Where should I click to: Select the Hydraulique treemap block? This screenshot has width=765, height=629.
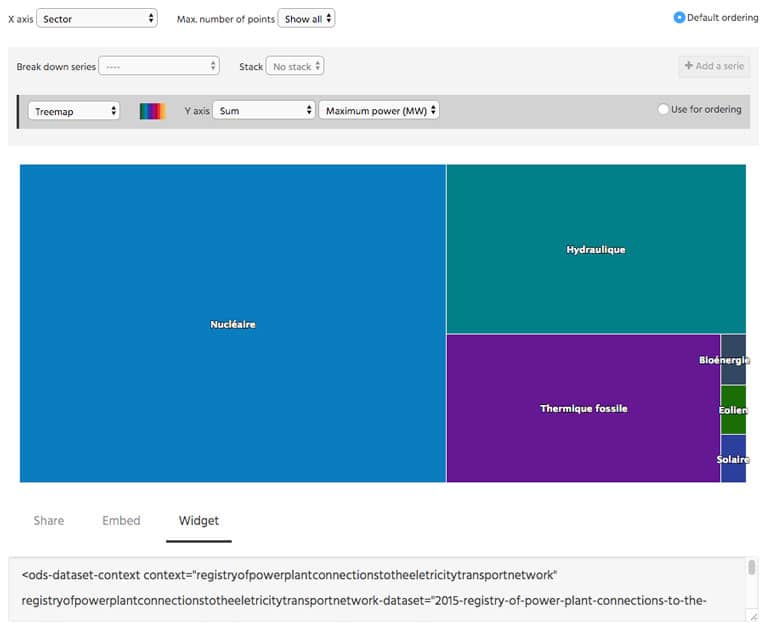point(595,249)
